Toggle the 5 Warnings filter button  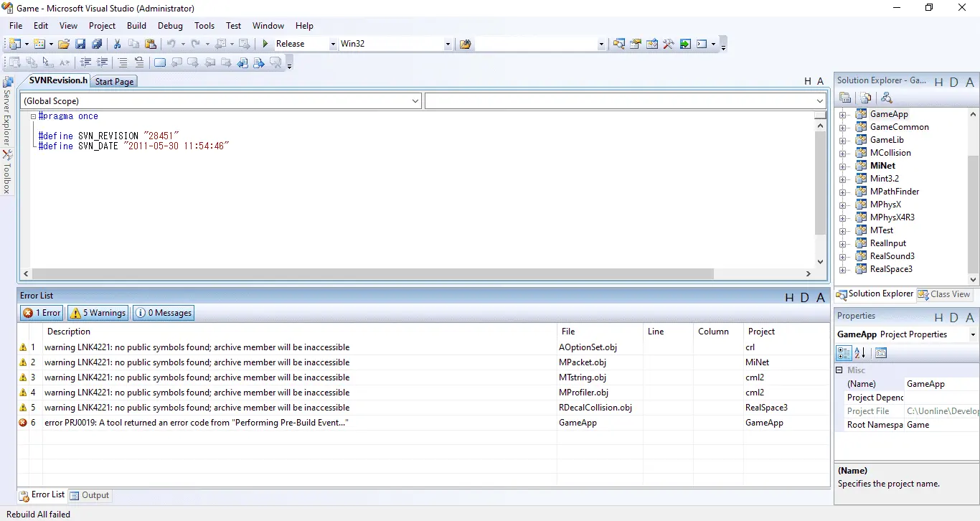pos(98,313)
